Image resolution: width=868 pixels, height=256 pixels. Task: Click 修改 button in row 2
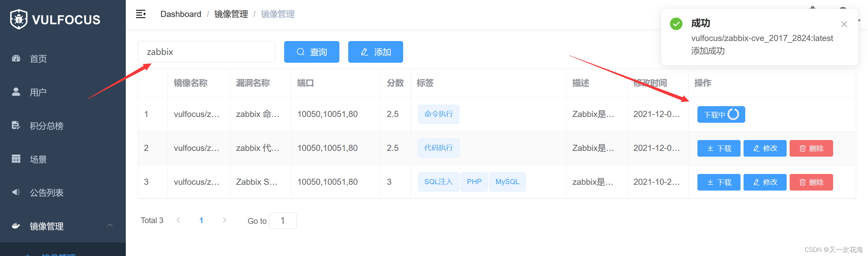pyautogui.click(x=765, y=149)
